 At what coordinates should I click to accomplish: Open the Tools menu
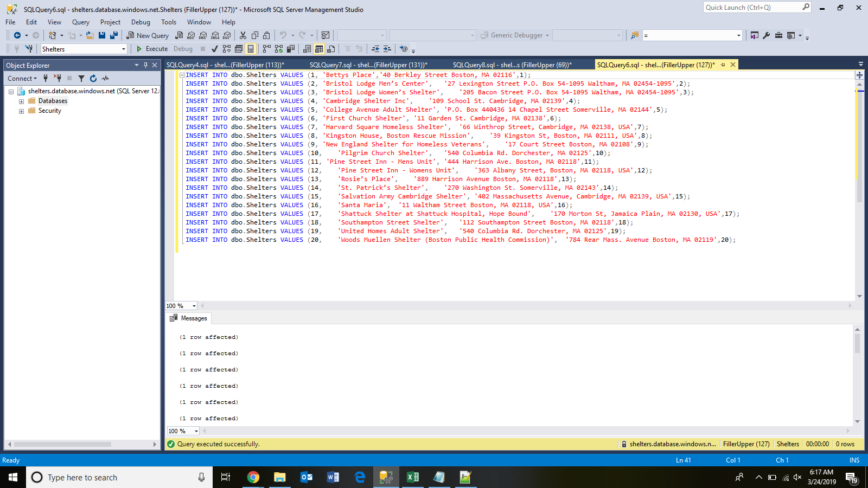click(169, 22)
